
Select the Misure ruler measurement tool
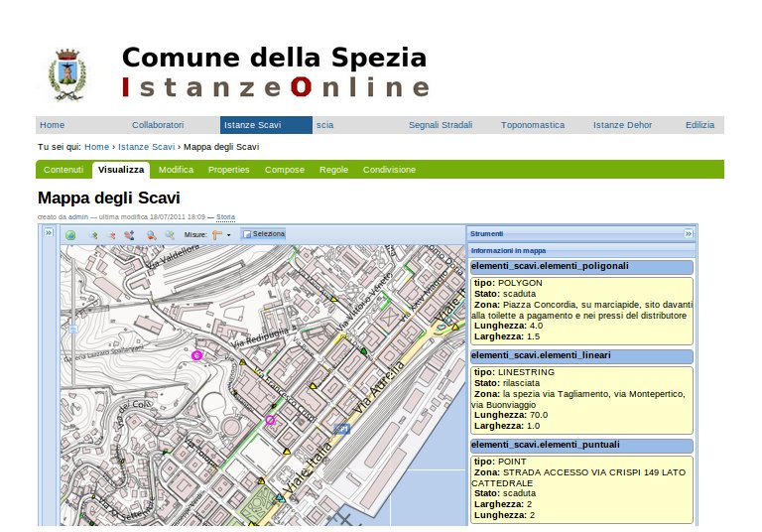click(216, 235)
